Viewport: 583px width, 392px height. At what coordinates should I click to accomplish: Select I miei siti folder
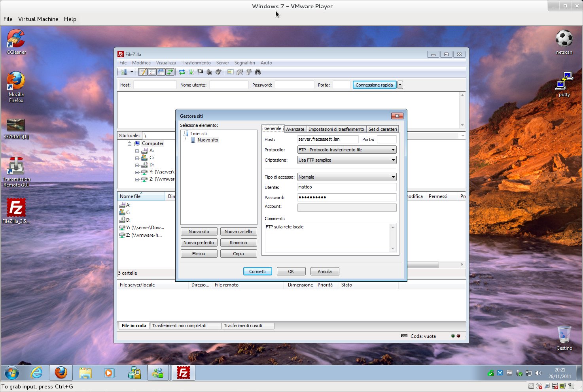tap(198, 134)
